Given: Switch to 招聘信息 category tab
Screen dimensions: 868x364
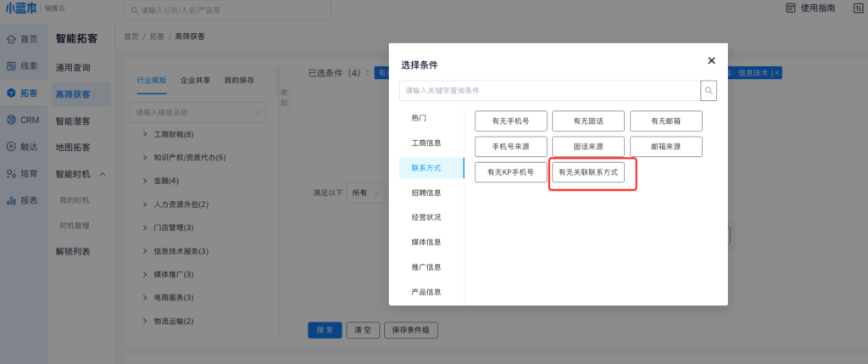Looking at the screenshot, I should pyautogui.click(x=426, y=193).
